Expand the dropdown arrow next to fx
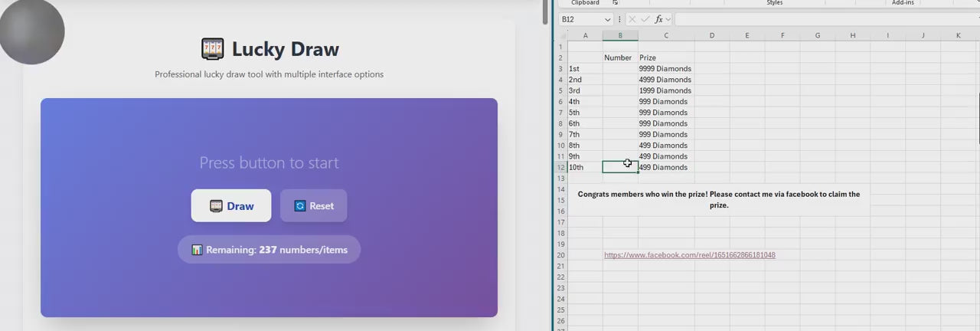 [668, 19]
